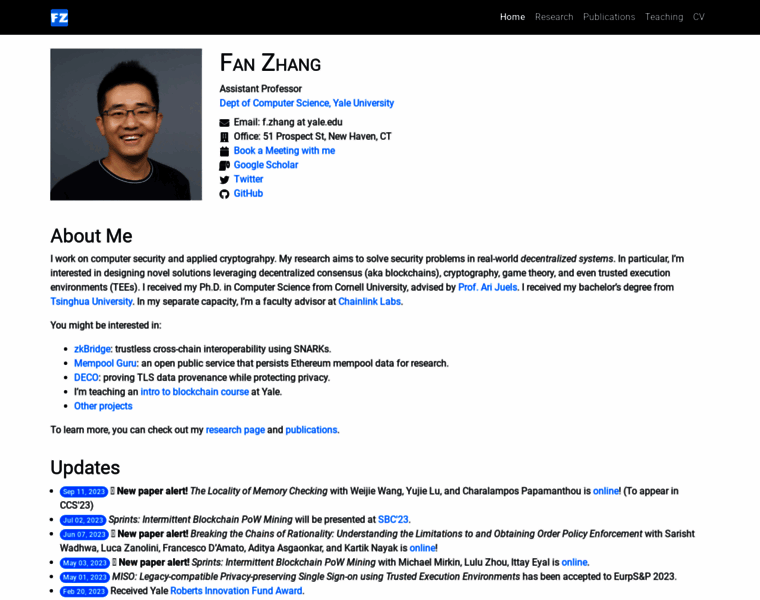760x600 pixels.
Task: Open the publications link in paragraph
Action: (311, 430)
